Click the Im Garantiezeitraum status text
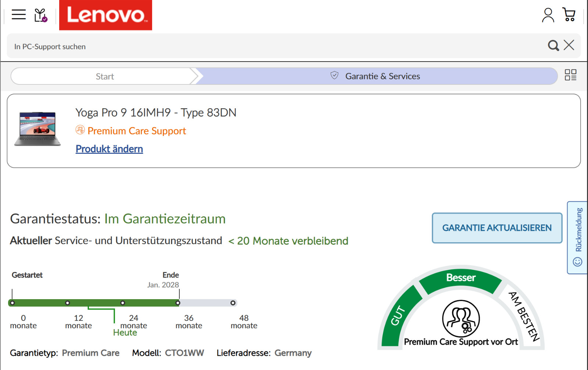Screen dimensions: 588x370 [x=165, y=219]
